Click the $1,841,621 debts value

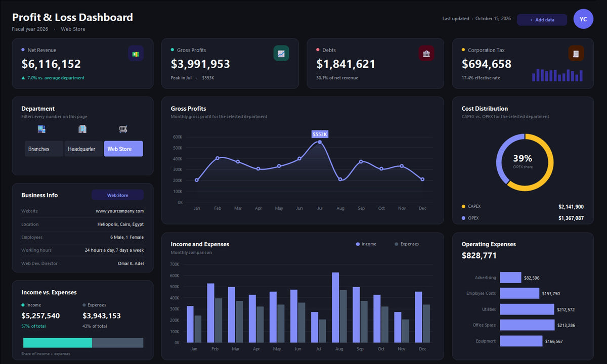pos(346,64)
